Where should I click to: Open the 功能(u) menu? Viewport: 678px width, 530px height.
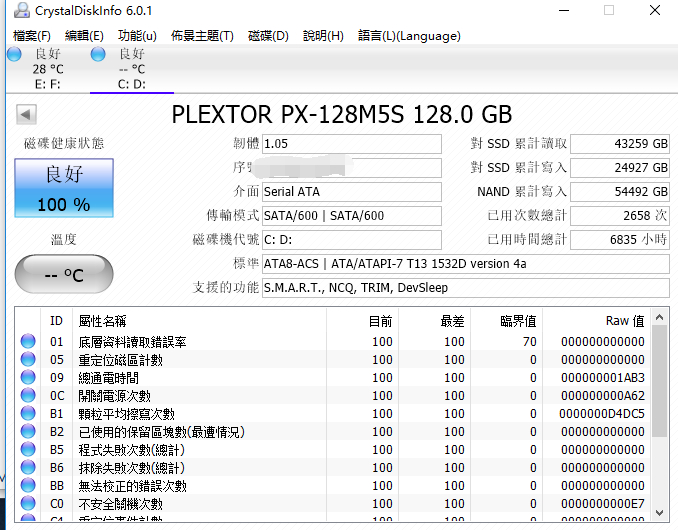click(x=137, y=35)
